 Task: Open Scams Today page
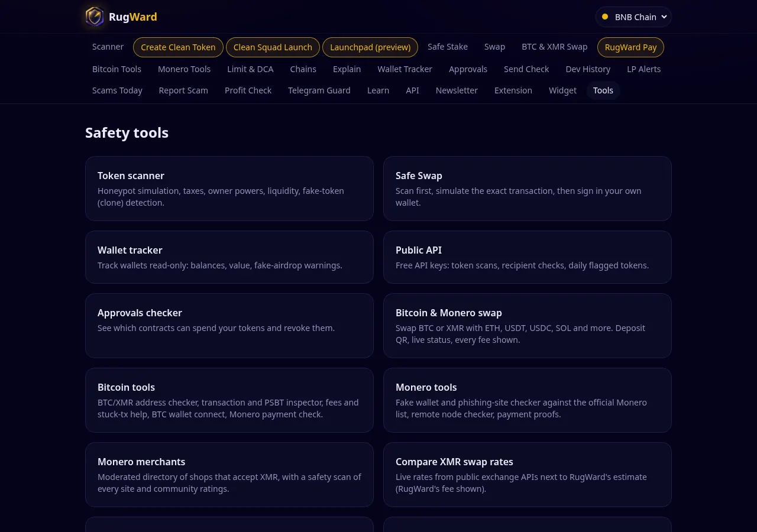[117, 90]
